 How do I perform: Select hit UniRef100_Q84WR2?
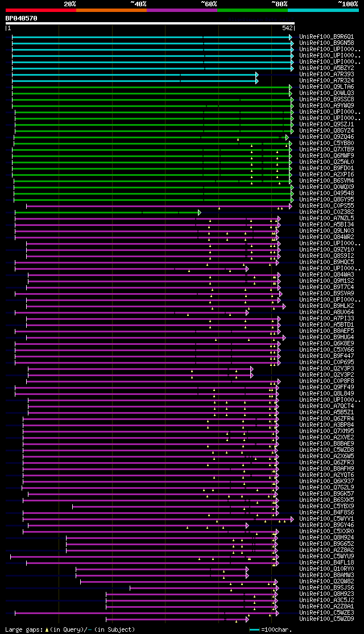click(327, 237)
